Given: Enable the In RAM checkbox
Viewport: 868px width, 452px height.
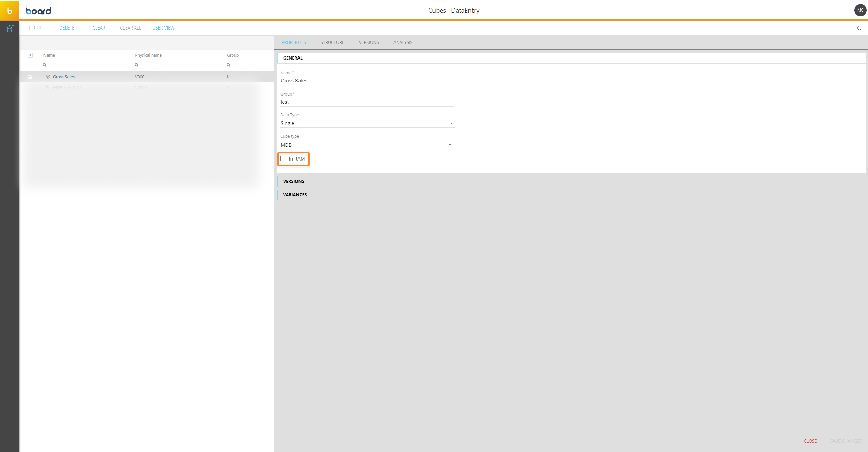Looking at the screenshot, I should 283,158.
